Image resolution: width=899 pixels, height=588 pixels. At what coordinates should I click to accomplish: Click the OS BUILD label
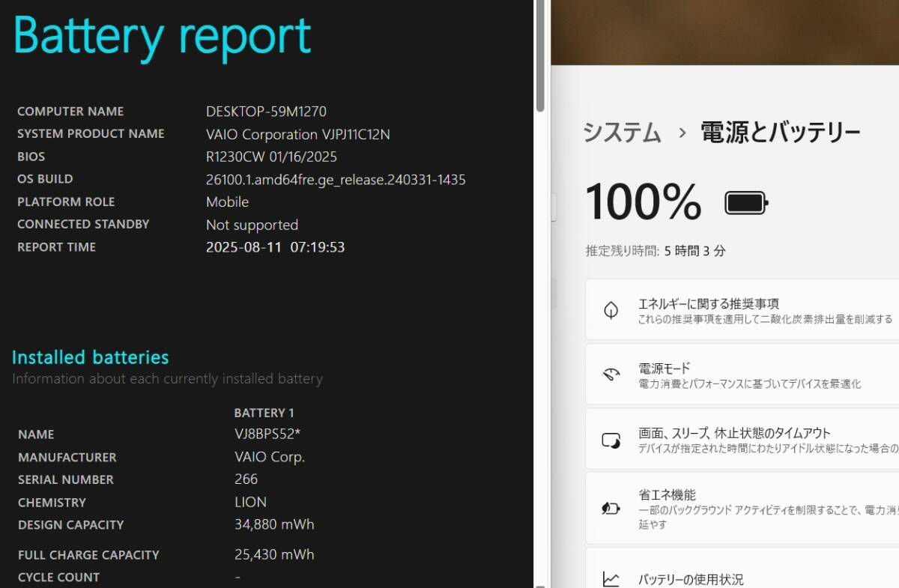(x=45, y=179)
